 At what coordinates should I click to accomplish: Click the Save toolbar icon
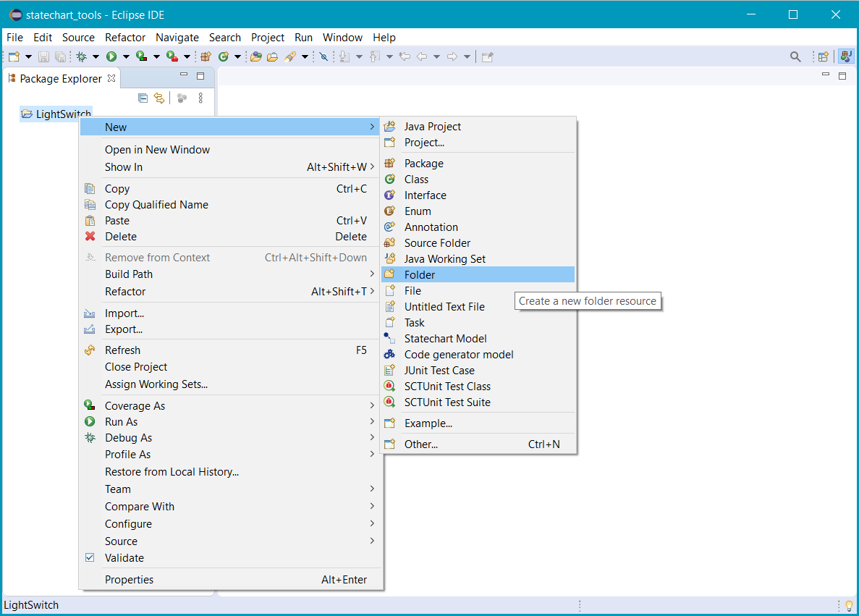[44, 56]
